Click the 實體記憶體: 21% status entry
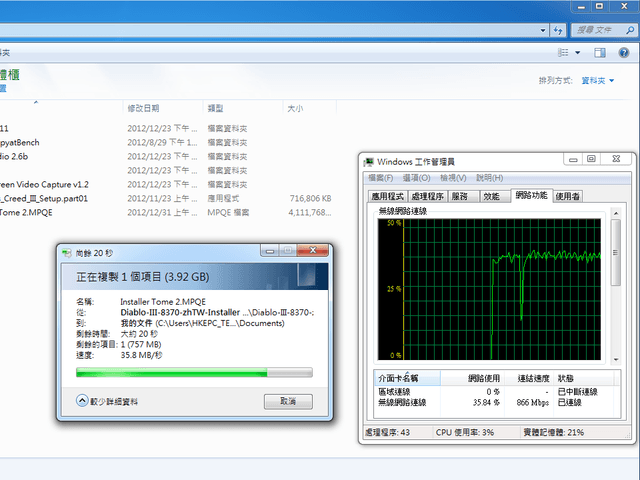The height and width of the screenshot is (480, 640). tap(554, 432)
